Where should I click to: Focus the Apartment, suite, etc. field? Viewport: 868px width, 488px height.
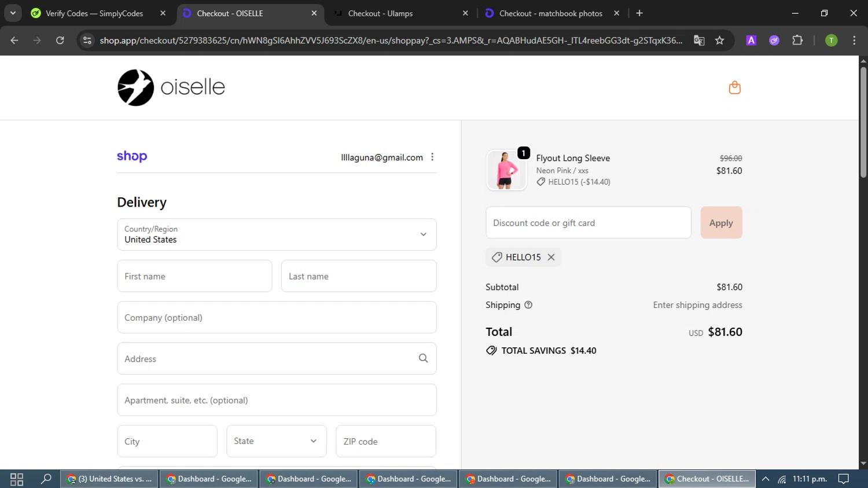click(277, 400)
